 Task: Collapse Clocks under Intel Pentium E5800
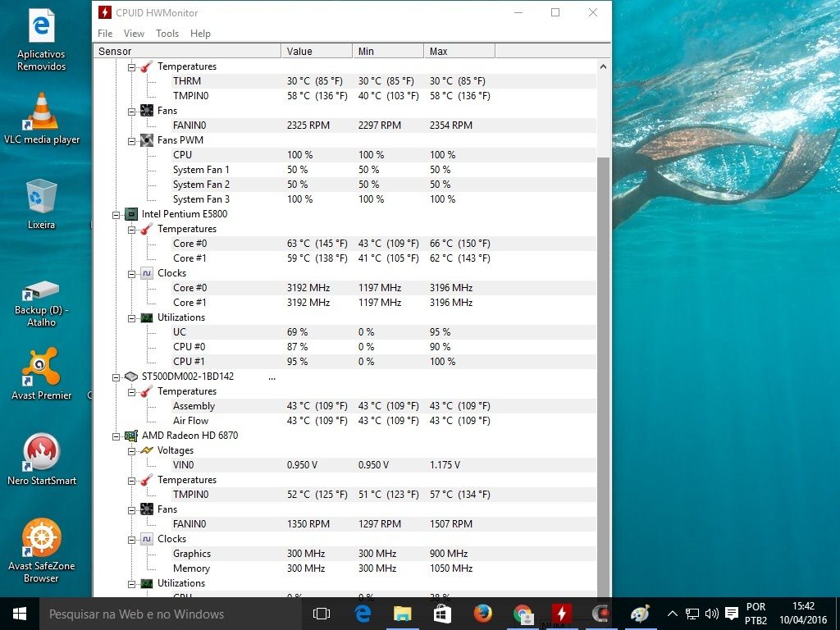pyautogui.click(x=132, y=274)
